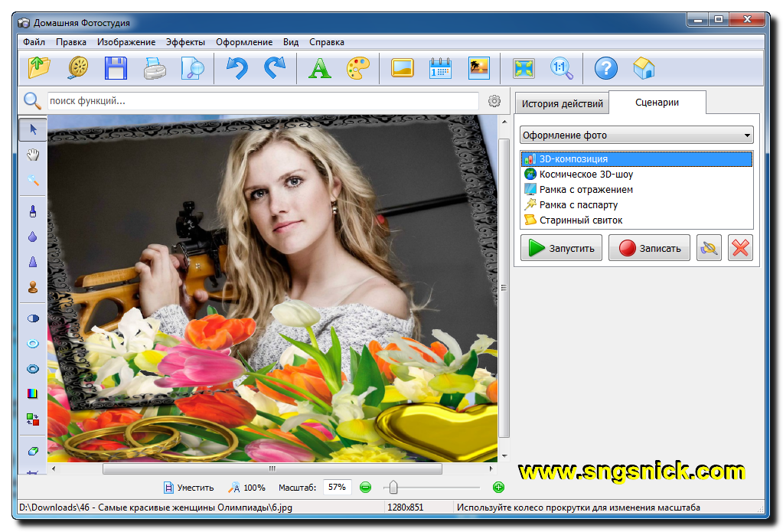783x532 pixels.
Task: Open the Вид menu
Action: pos(291,42)
